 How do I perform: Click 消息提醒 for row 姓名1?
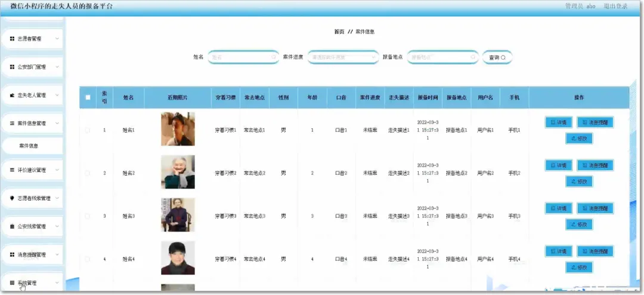(x=595, y=122)
